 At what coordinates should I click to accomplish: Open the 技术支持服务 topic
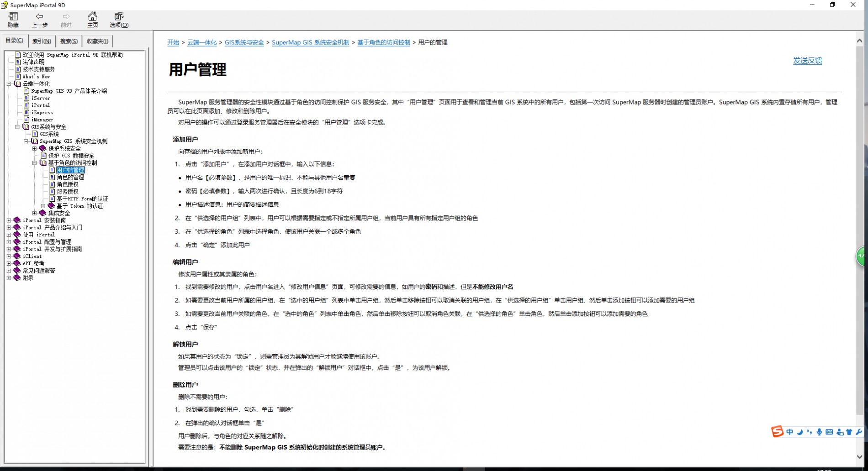[39, 69]
